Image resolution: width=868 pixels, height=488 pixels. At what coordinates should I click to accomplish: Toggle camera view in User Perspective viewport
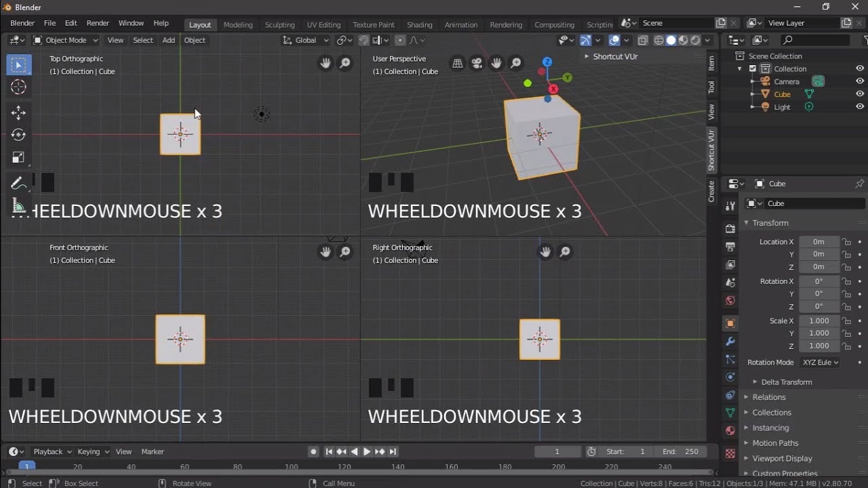[x=477, y=63]
